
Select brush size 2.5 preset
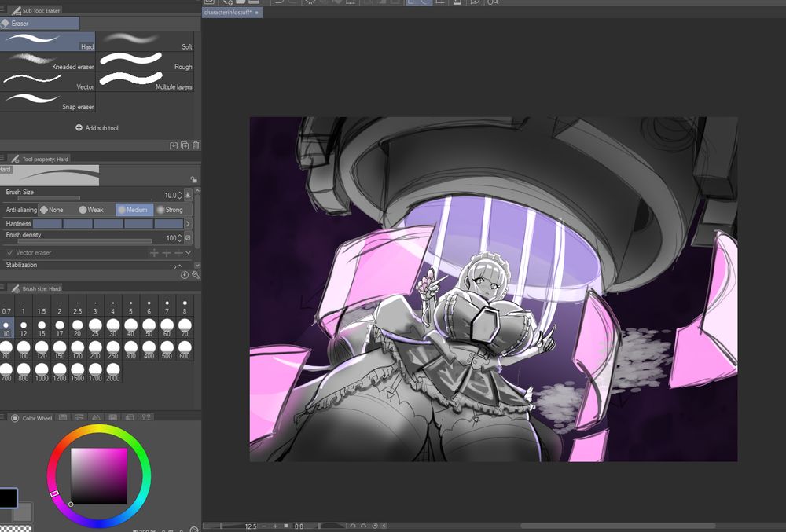pyautogui.click(x=77, y=306)
